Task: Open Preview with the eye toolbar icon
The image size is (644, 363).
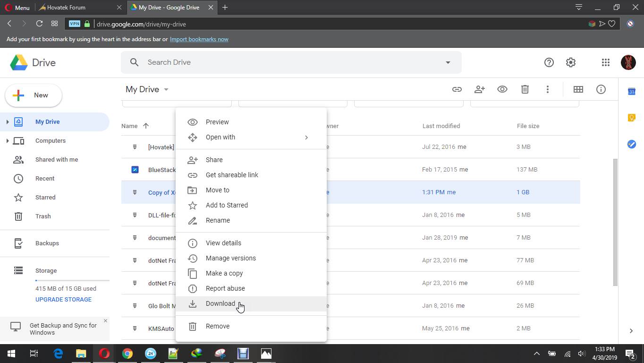Action: pyautogui.click(x=502, y=89)
